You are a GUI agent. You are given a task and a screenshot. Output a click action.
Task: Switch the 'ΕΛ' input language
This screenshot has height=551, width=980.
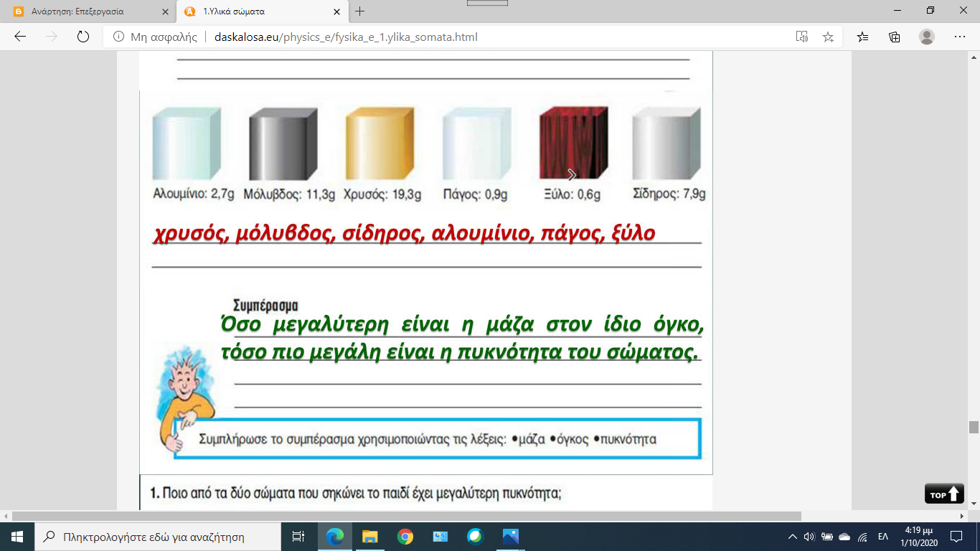[884, 536]
